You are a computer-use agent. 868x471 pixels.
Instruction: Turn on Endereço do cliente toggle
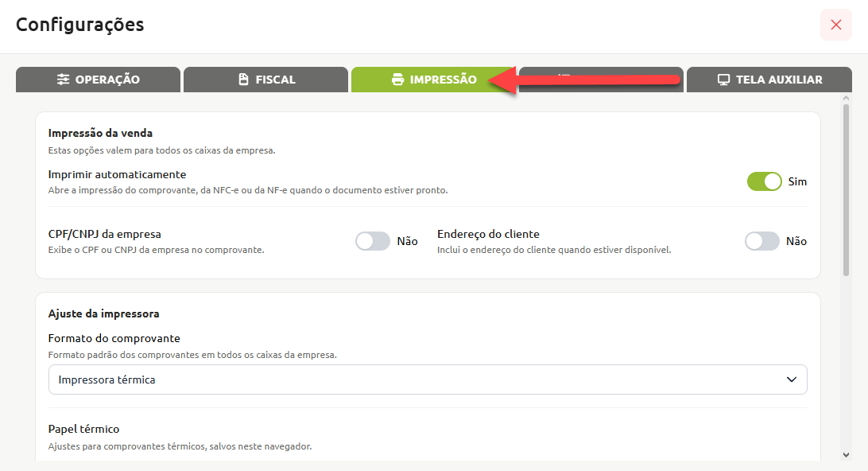[x=761, y=241]
